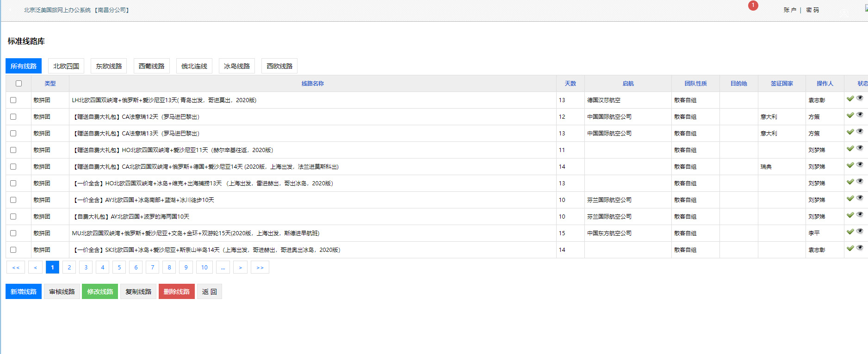Screen dimensions: 868x354
Task: Click the 账户 link at top
Action: tap(790, 10)
